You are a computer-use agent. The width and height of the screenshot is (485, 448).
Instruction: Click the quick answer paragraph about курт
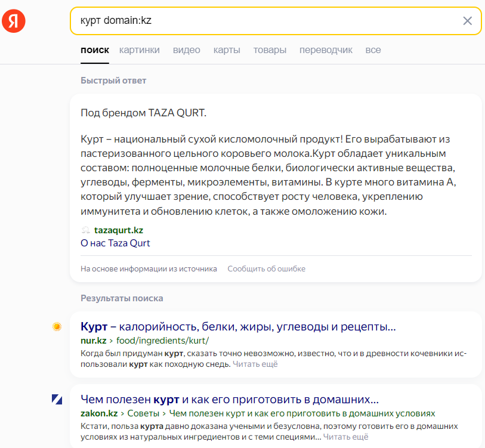point(268,175)
